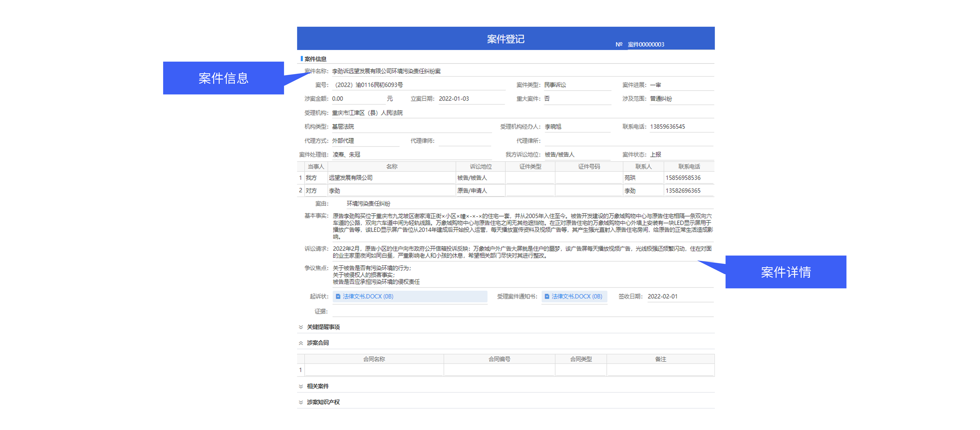Select the 原告/申请人 cell
980x430 pixels.
tap(480, 191)
